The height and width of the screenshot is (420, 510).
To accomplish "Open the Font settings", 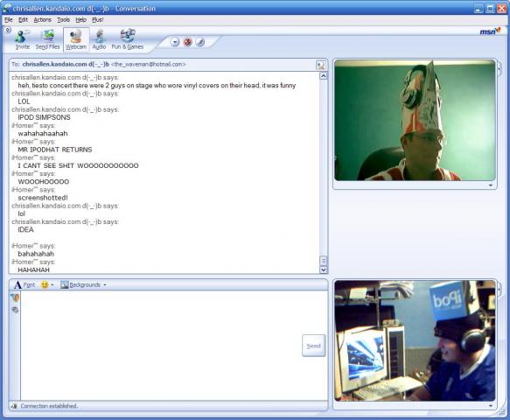I will pos(24,285).
